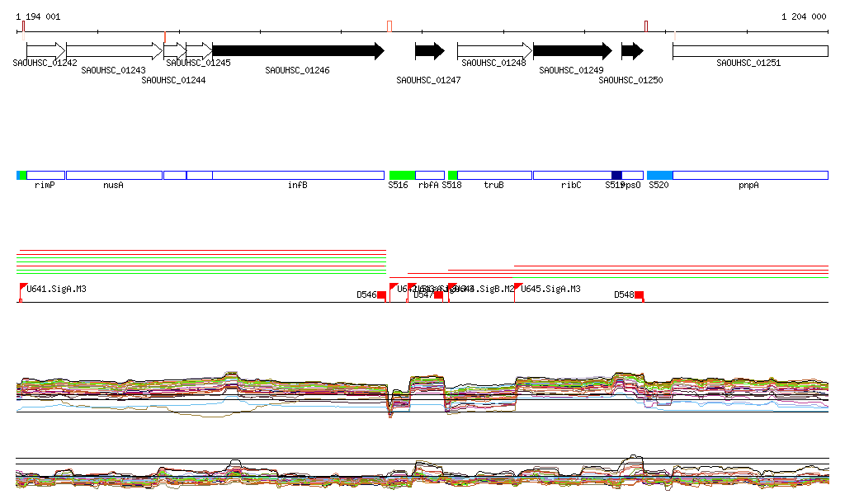Select the nusA segment box
Image resolution: width=845 pixels, height=504 pixels.
(114, 175)
